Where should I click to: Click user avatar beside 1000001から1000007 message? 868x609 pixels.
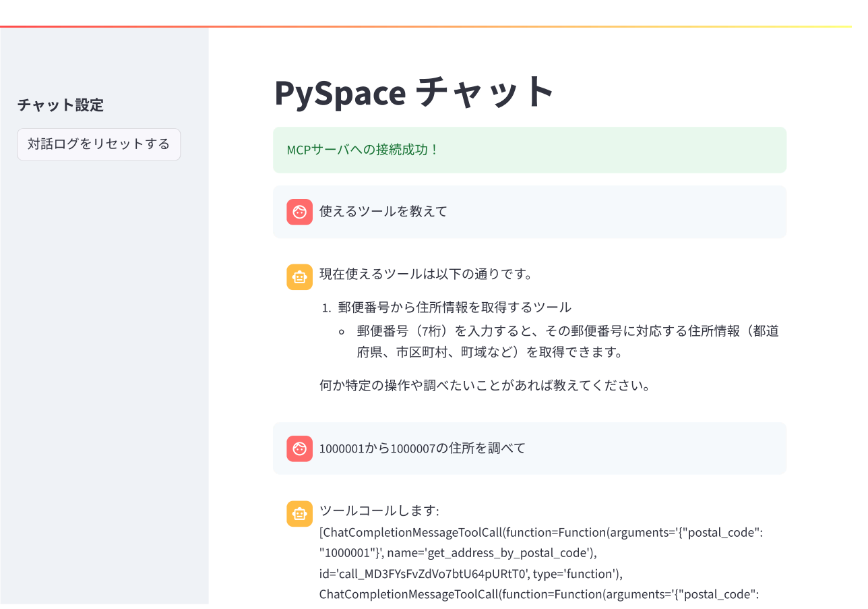click(299, 448)
